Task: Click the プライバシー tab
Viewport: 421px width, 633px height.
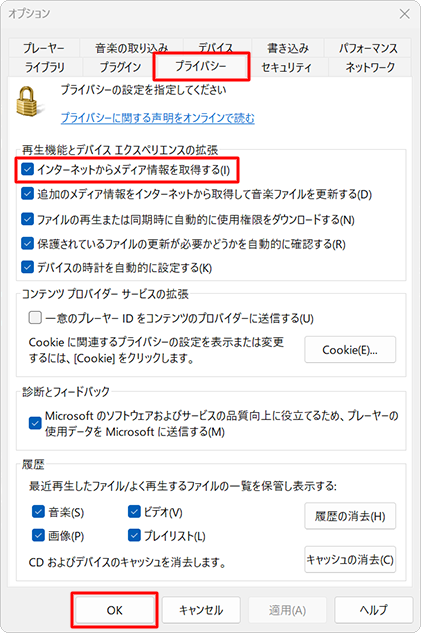Action: tap(201, 66)
